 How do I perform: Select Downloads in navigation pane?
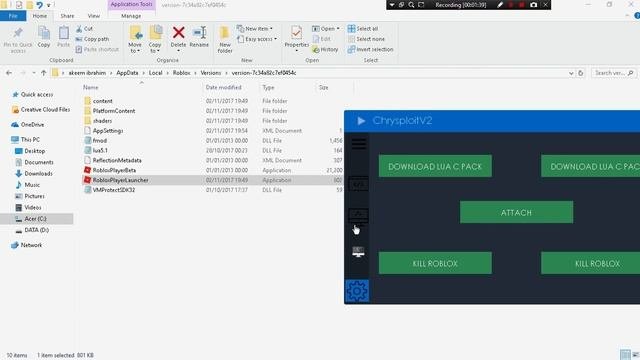click(x=38, y=173)
